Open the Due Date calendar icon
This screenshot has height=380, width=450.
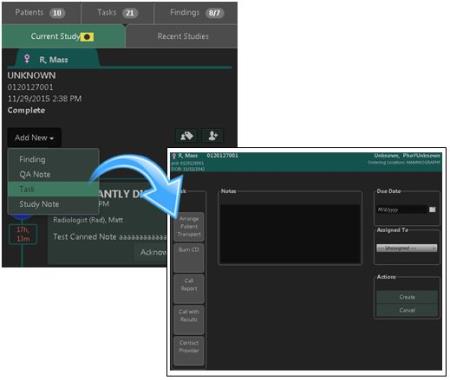(x=432, y=209)
